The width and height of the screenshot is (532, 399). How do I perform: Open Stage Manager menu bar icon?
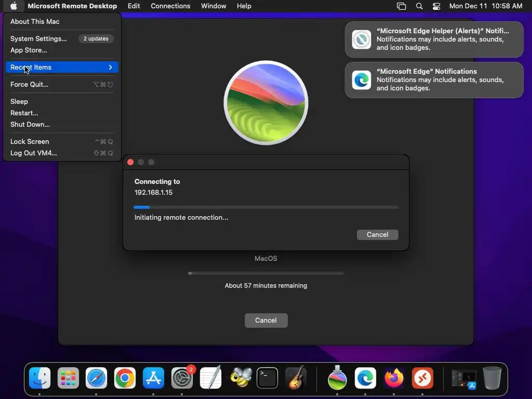pyautogui.click(x=402, y=6)
